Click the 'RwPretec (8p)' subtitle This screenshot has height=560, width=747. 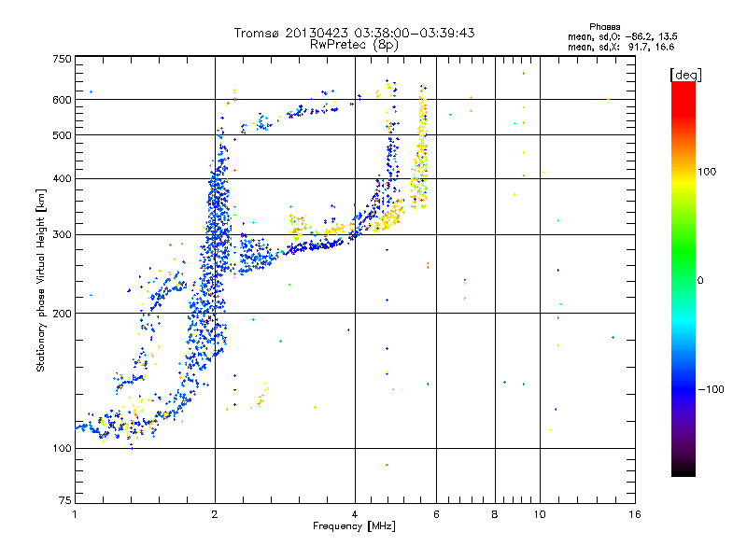pyautogui.click(x=354, y=45)
